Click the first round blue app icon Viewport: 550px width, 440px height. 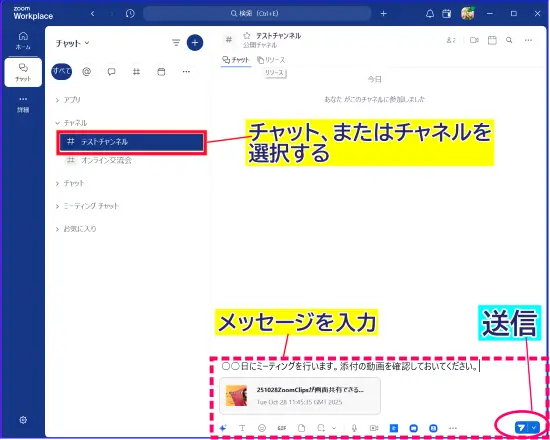(x=414, y=428)
